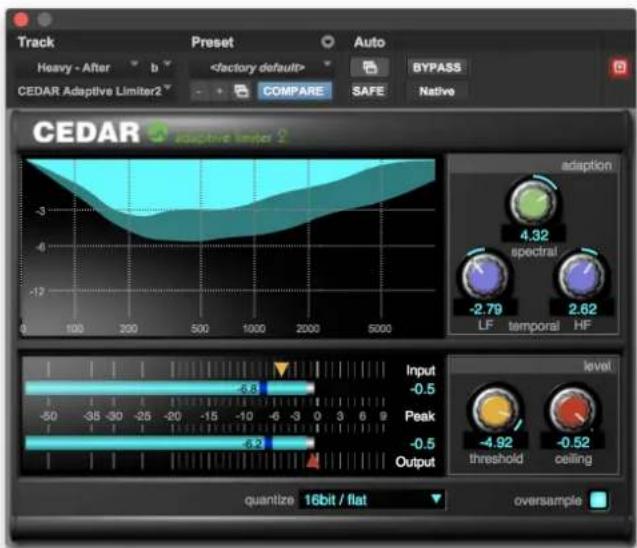Click the green spectral knob

click(x=533, y=201)
